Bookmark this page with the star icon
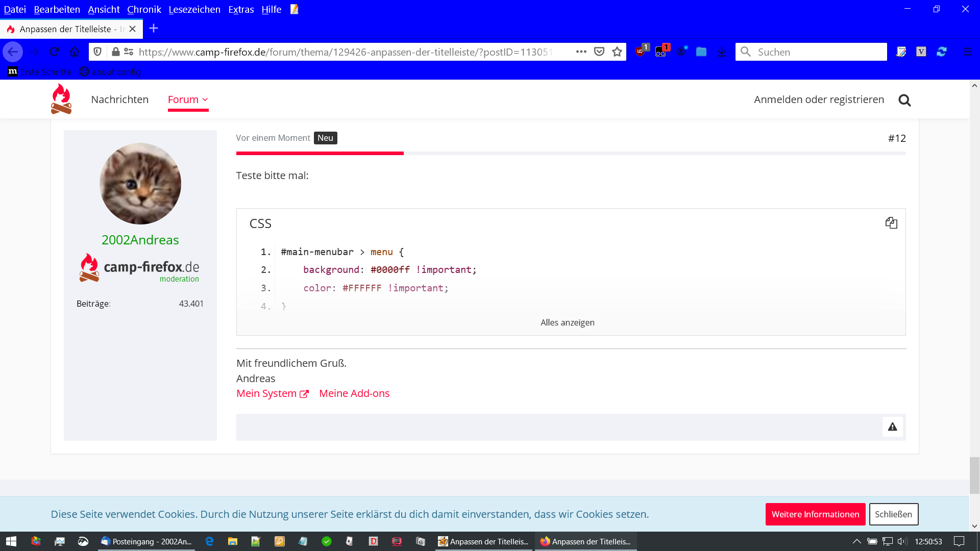Image resolution: width=980 pixels, height=551 pixels. click(x=617, y=52)
